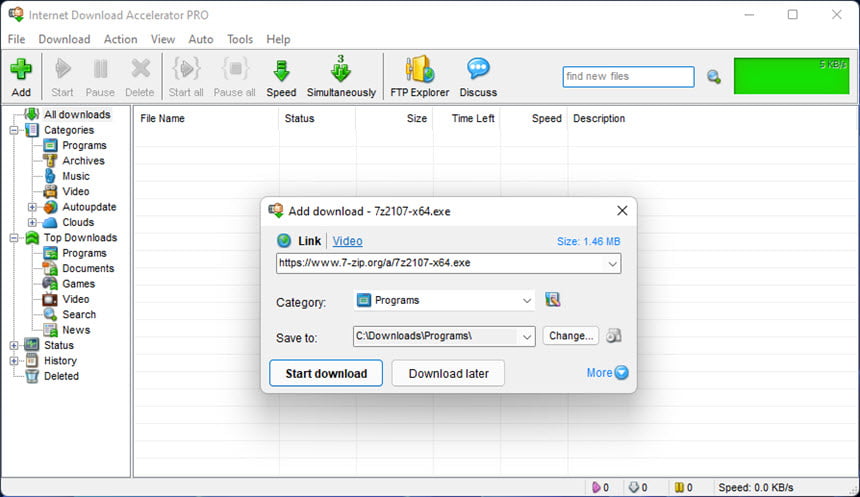Click the green speed graph panel
This screenshot has width=860, height=497.
click(x=791, y=76)
